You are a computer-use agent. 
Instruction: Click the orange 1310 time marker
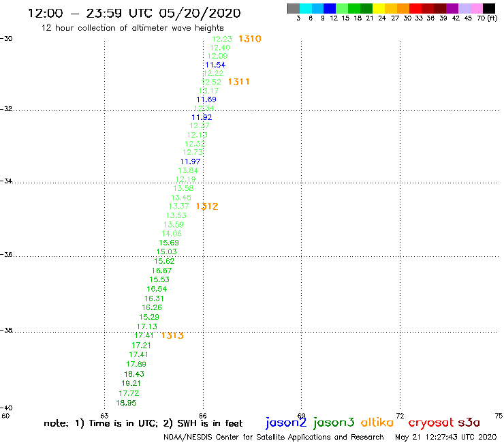250,39
